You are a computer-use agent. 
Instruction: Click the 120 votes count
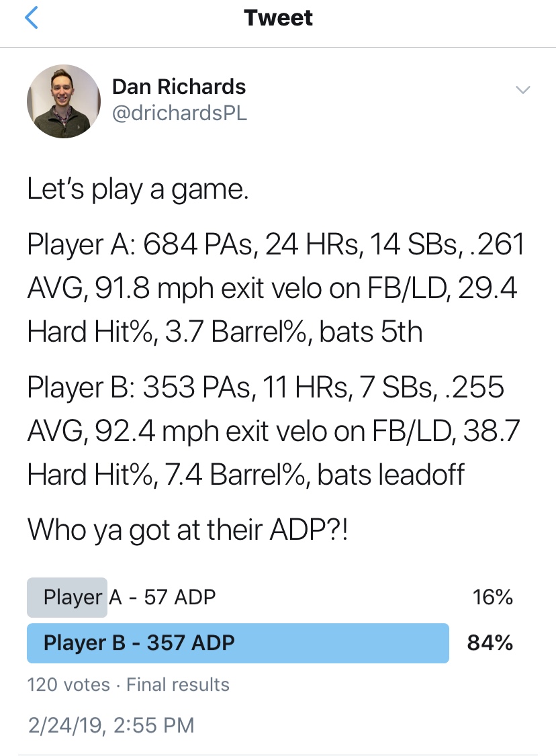point(68,685)
